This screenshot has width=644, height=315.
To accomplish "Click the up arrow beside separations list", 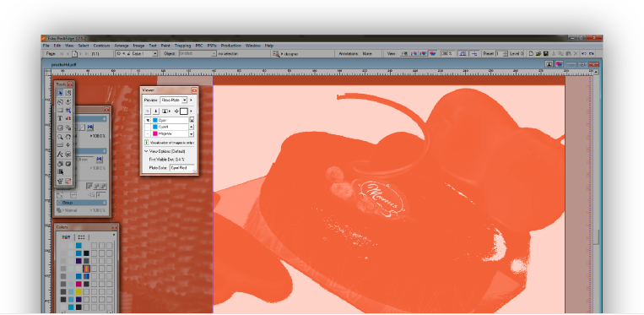I will [191, 127].
